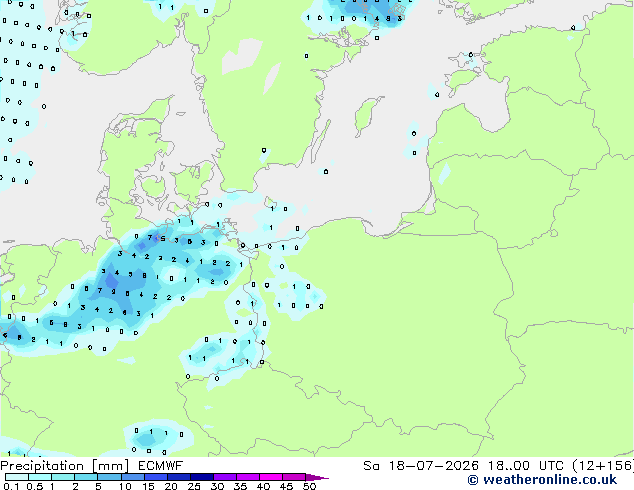634x490 pixels.
Task: Click the 20–25 mm legend color swatch
Action: pos(179,477)
